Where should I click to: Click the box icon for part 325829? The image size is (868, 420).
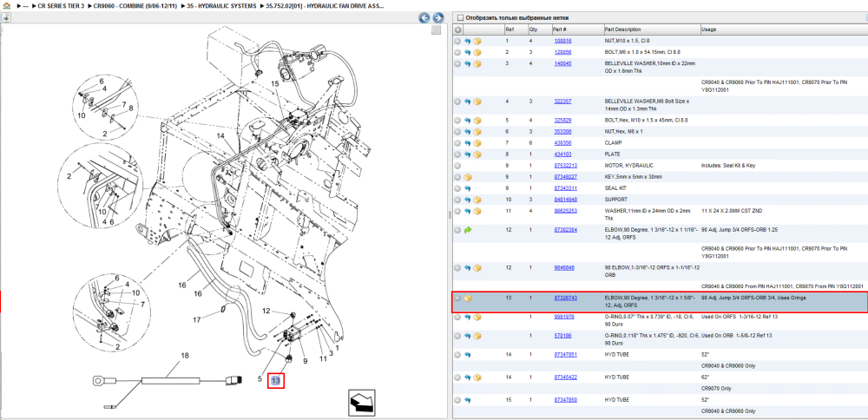click(x=477, y=120)
